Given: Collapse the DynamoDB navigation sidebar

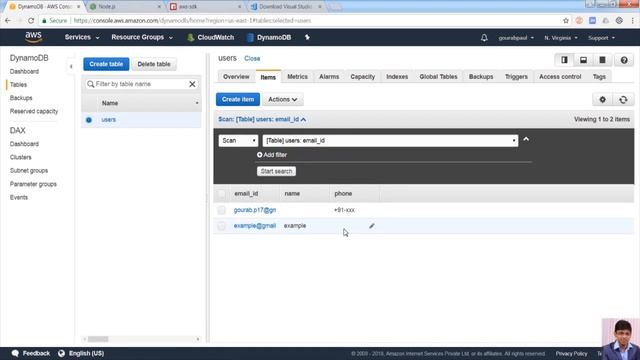Looking at the screenshot, I should coord(71,66).
